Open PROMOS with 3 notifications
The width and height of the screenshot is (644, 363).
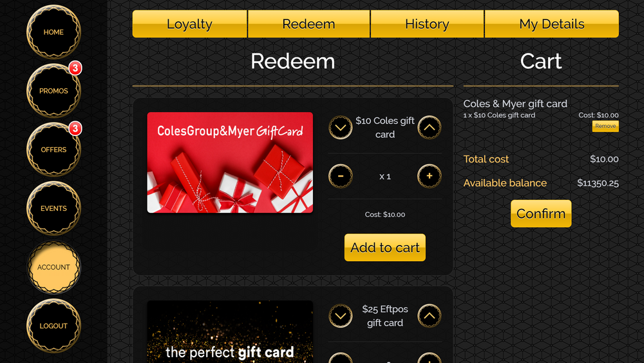point(53,91)
